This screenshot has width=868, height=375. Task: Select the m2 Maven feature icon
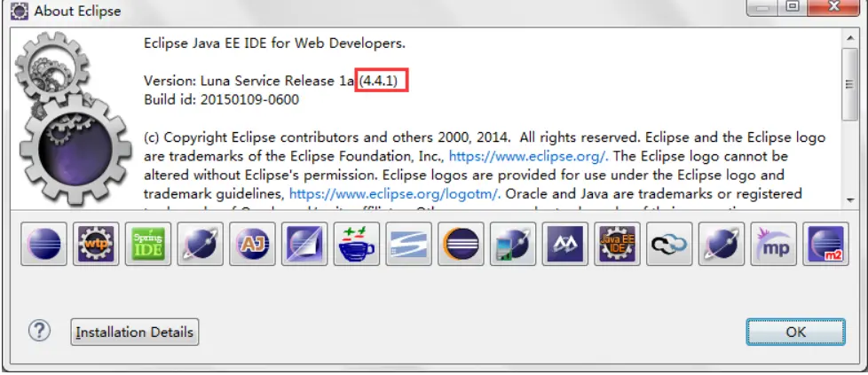tap(826, 244)
